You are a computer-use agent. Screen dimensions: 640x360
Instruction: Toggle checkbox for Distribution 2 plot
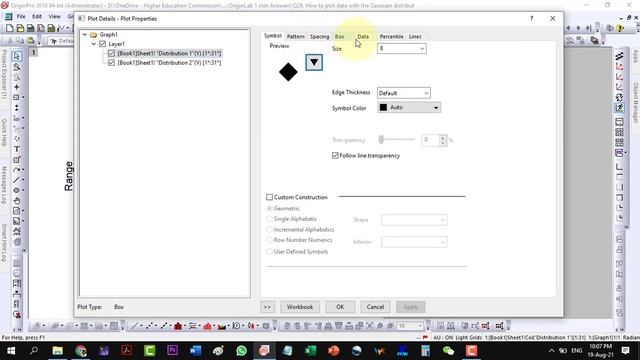[111, 62]
